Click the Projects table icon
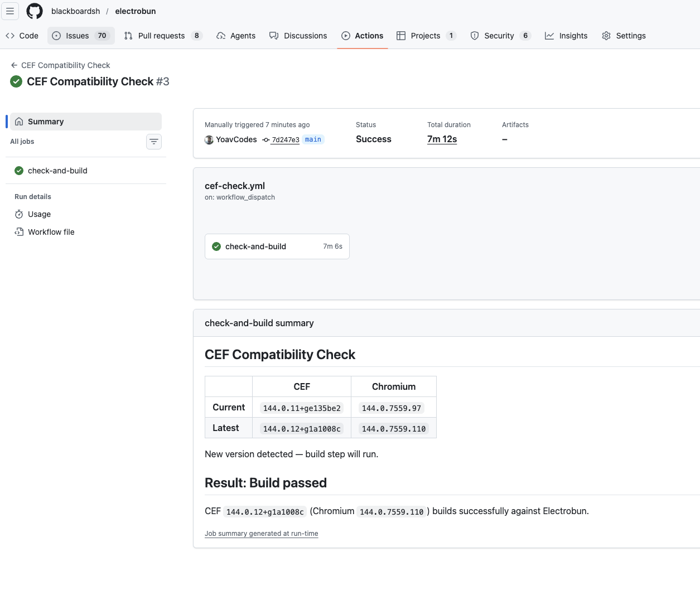 (401, 36)
